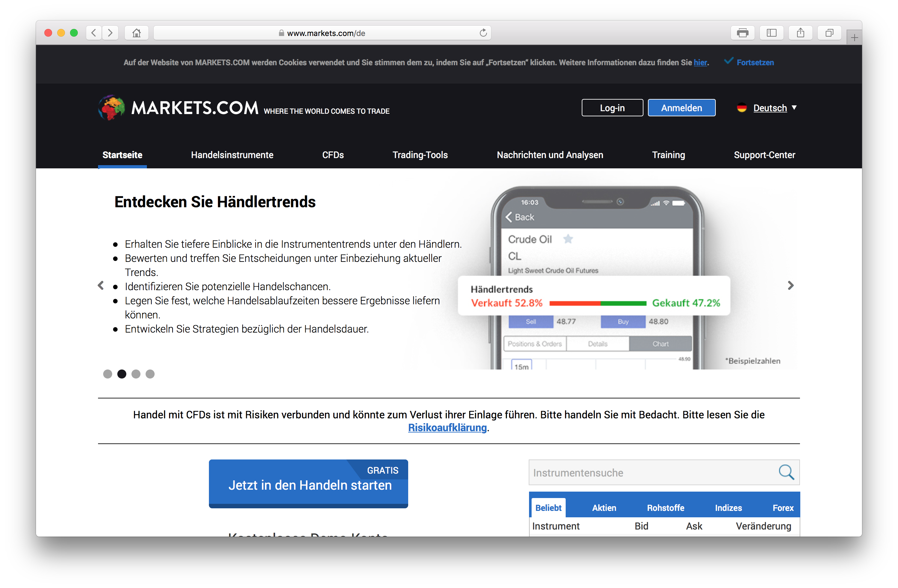Switch to the Indizes tab

728,508
